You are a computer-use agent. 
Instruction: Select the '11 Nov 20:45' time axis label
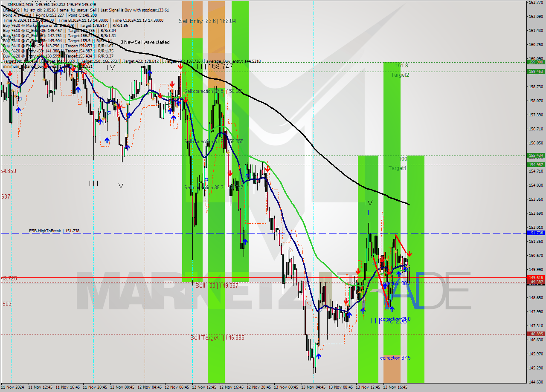(x=95, y=388)
